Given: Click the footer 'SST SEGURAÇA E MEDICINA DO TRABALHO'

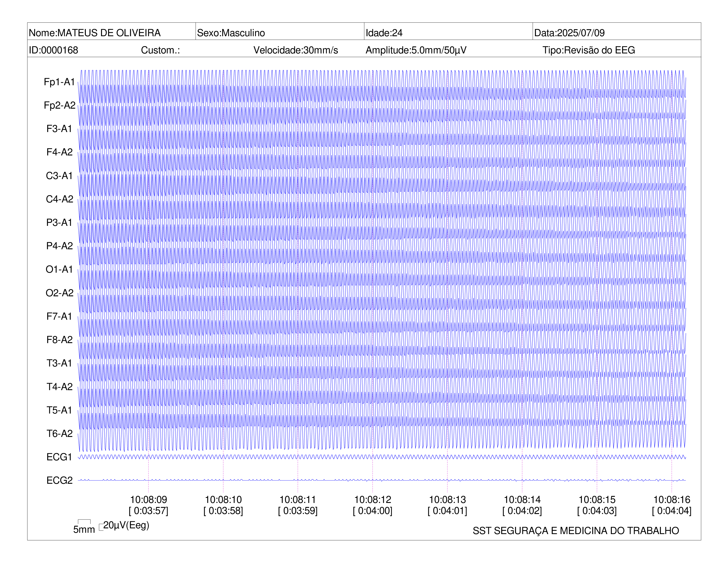Looking at the screenshot, I should click(576, 531).
